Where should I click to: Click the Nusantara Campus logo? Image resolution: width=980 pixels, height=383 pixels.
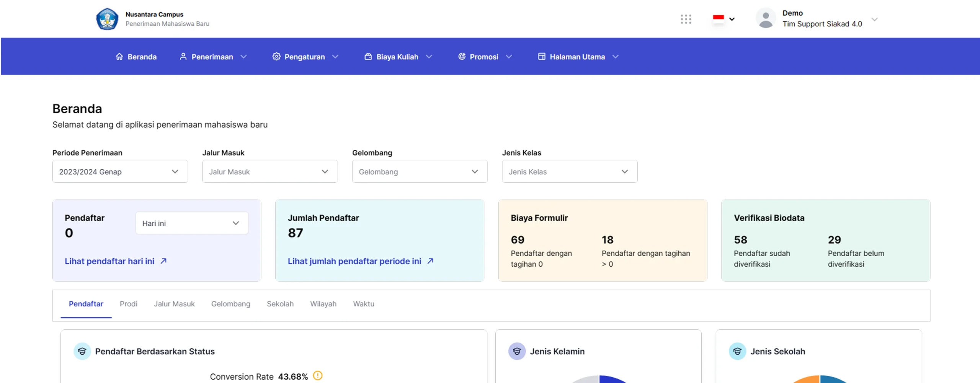click(107, 19)
